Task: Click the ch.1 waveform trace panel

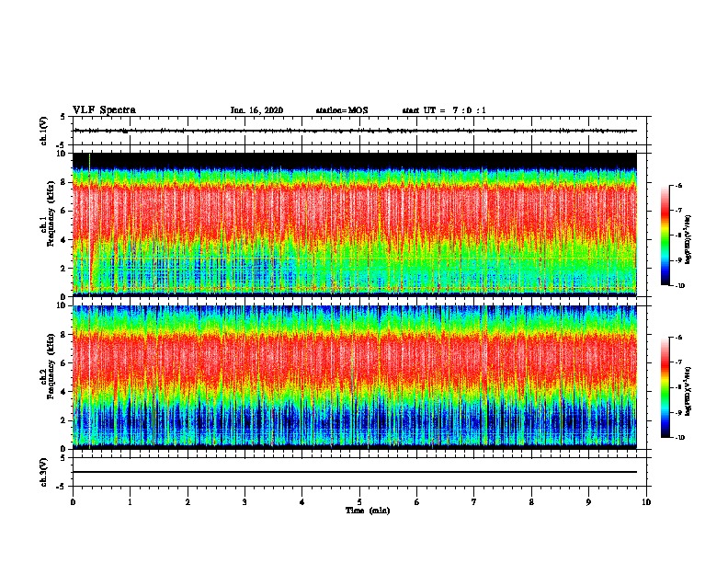Action: [359, 131]
